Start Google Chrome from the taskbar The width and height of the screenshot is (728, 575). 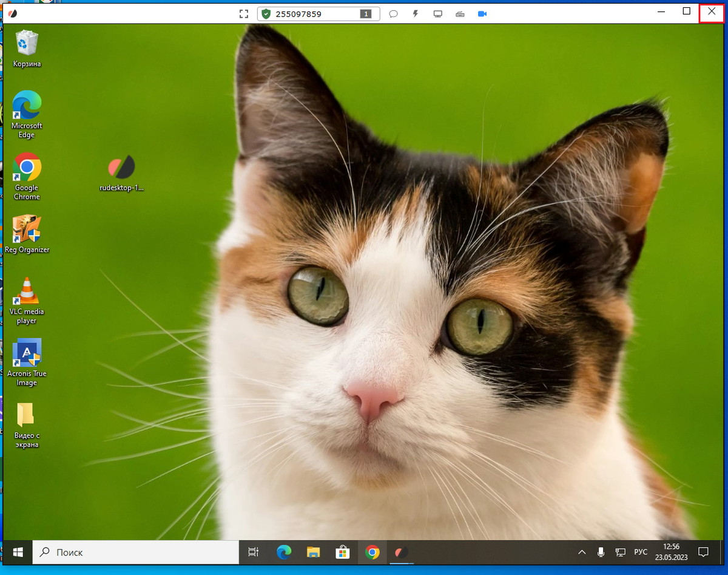372,553
